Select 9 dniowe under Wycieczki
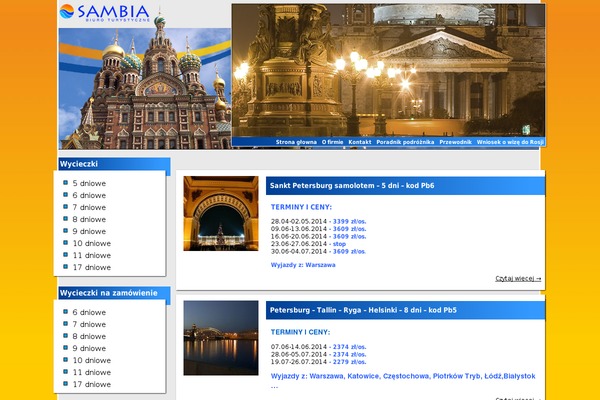600x400 pixels. coord(89,231)
